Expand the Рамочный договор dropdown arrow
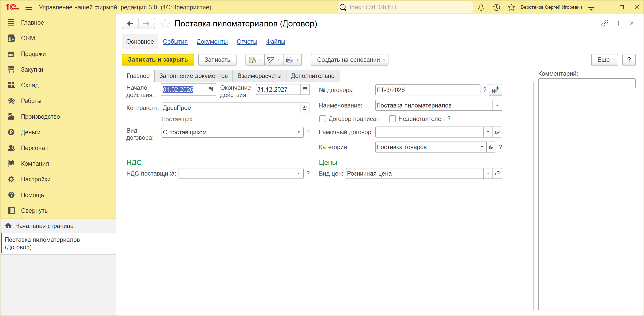The width and height of the screenshot is (644, 316). pyautogui.click(x=488, y=132)
